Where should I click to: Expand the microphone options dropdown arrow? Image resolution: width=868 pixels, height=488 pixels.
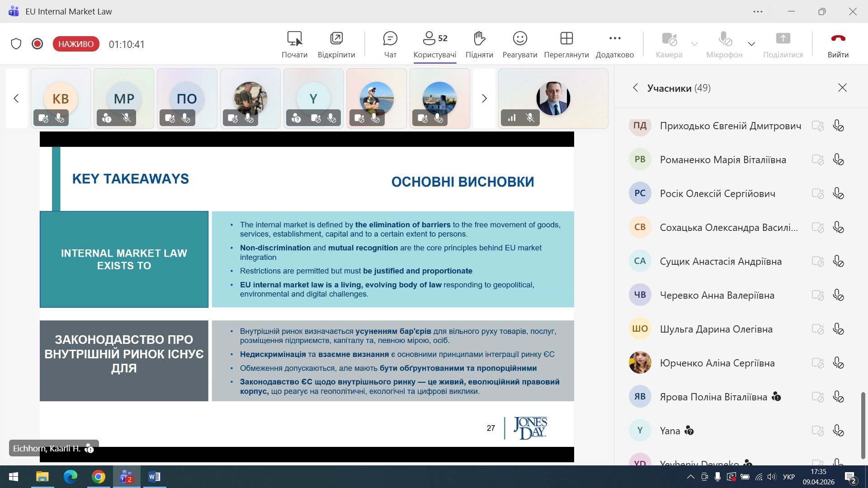[x=751, y=44]
